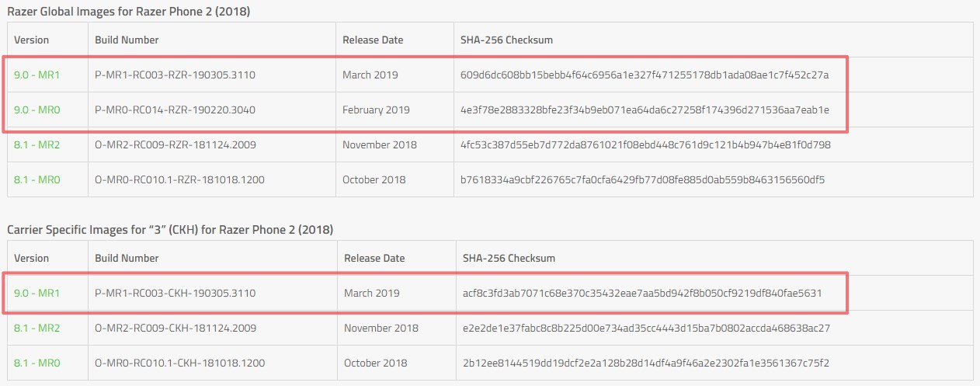Click build number O-MR0-RC010.1-RZR-181018.1200
The width and height of the screenshot is (980, 386).
pos(179,180)
